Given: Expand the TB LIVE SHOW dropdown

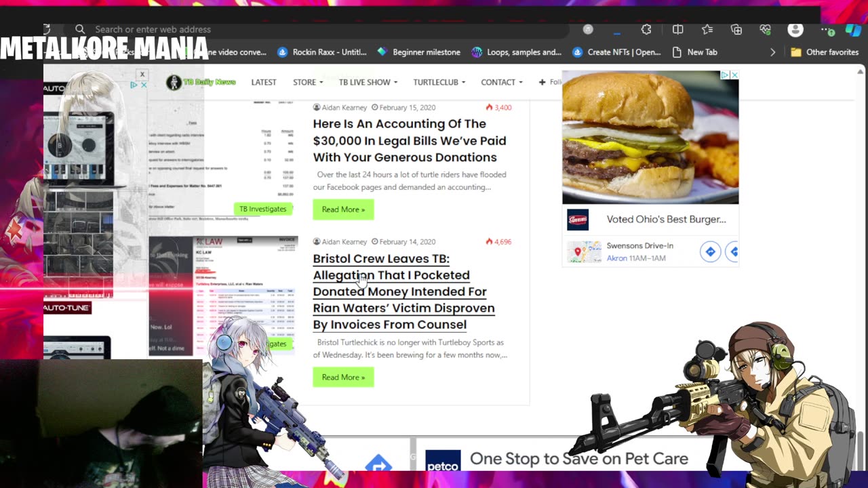Looking at the screenshot, I should [x=368, y=82].
